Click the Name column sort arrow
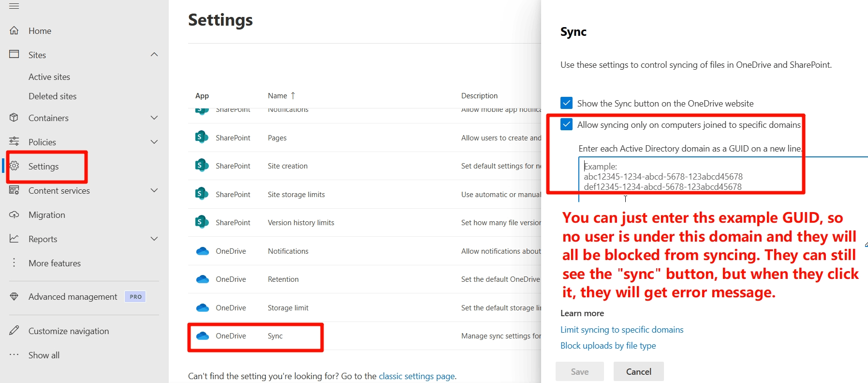This screenshot has width=868, height=383. pyautogui.click(x=293, y=96)
